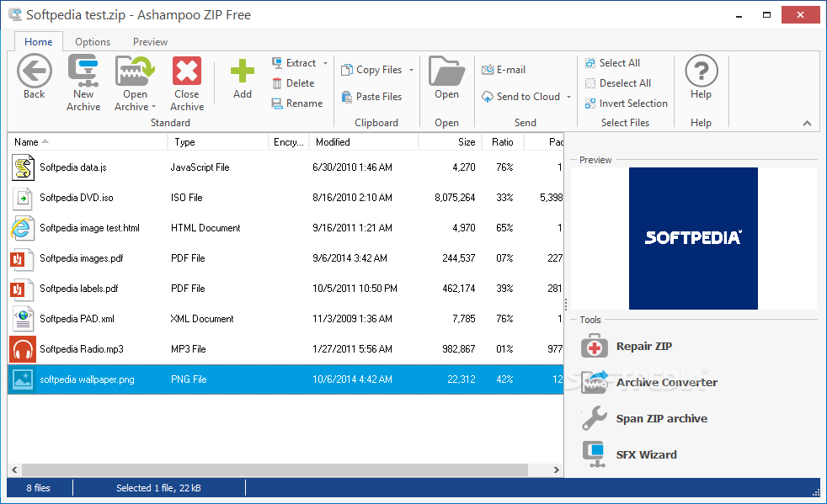Click the horizontal scrollbar thumb
827x504 pixels.
[x=275, y=470]
